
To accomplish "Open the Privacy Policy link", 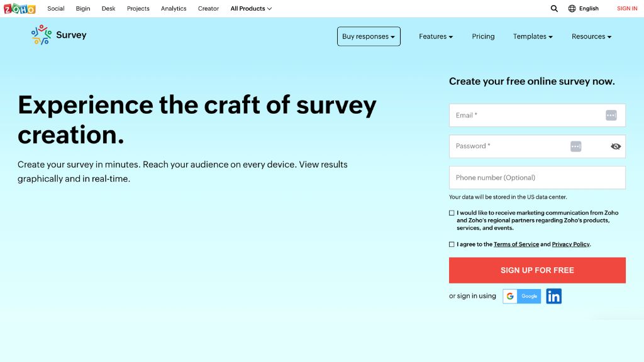I will coord(570,244).
